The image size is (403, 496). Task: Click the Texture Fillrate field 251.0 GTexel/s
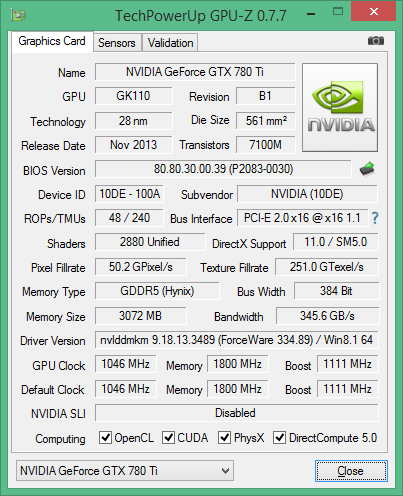tap(327, 267)
